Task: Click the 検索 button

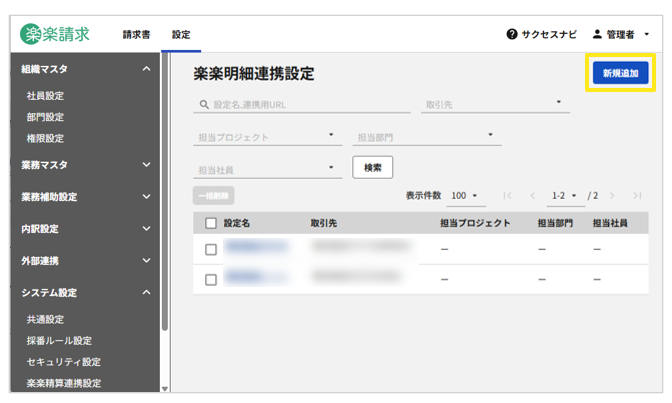Action: [x=372, y=168]
